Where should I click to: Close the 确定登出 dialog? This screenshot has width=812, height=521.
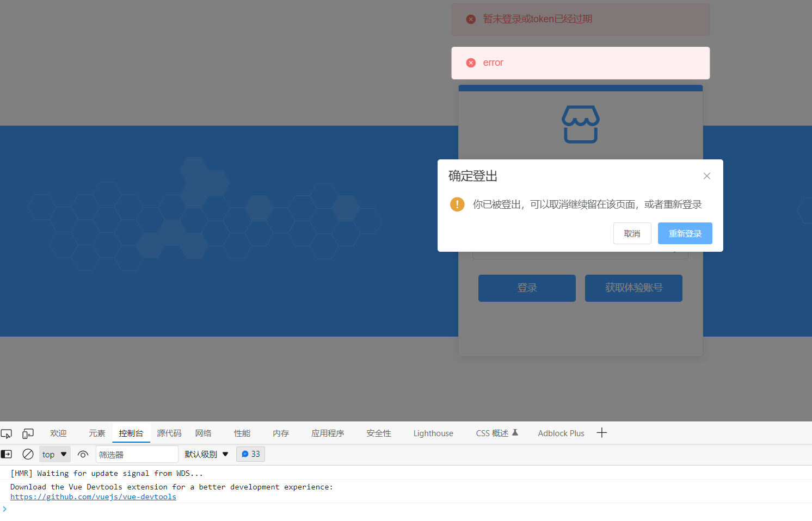point(706,176)
